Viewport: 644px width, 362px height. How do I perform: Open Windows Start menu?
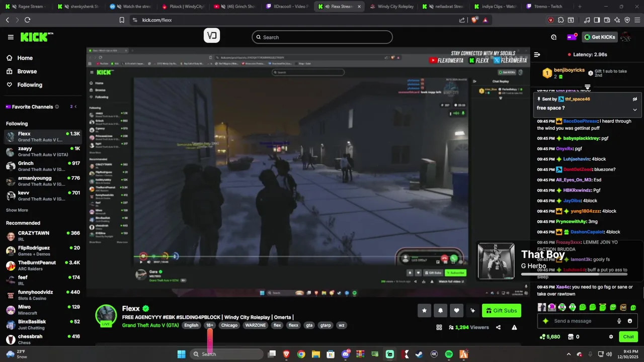182,354
